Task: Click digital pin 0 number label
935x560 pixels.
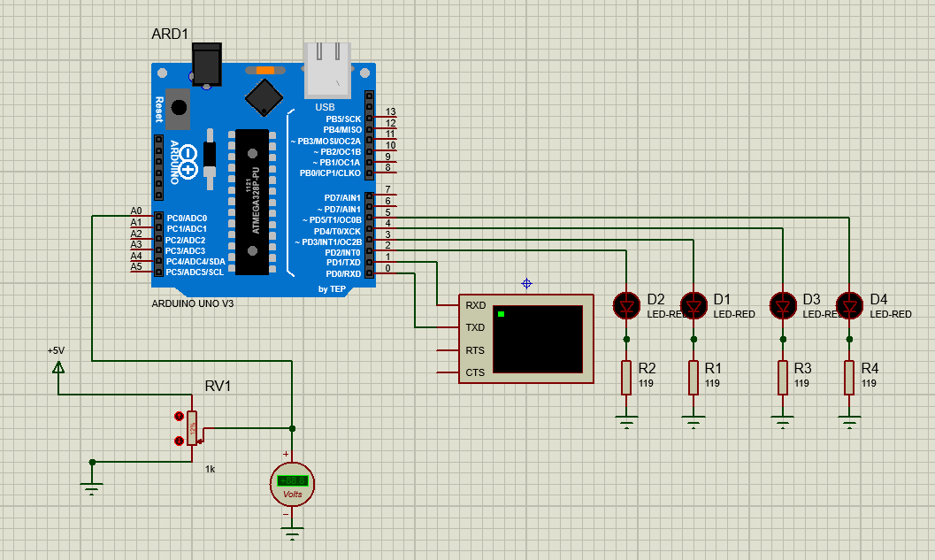Action: 387,268
